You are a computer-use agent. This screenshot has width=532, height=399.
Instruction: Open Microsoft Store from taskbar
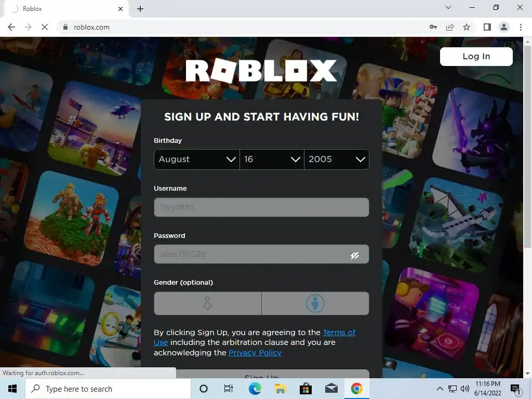[x=305, y=389]
